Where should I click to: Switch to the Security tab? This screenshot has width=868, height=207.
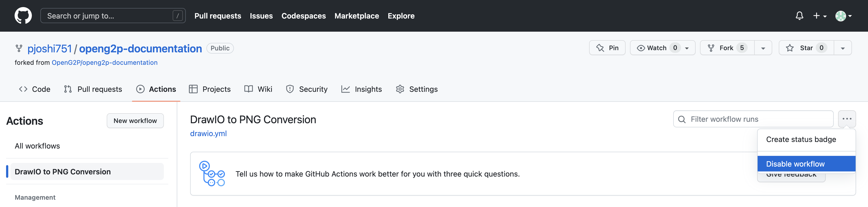[x=307, y=89]
